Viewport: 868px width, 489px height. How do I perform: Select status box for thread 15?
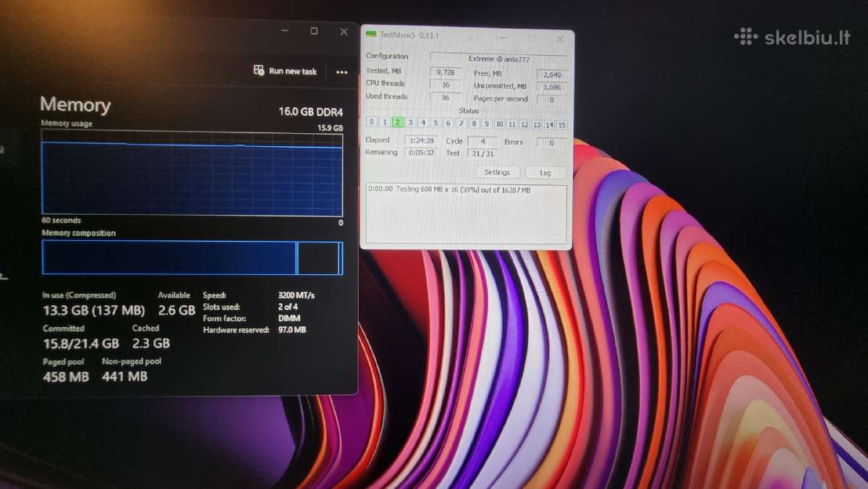(562, 125)
